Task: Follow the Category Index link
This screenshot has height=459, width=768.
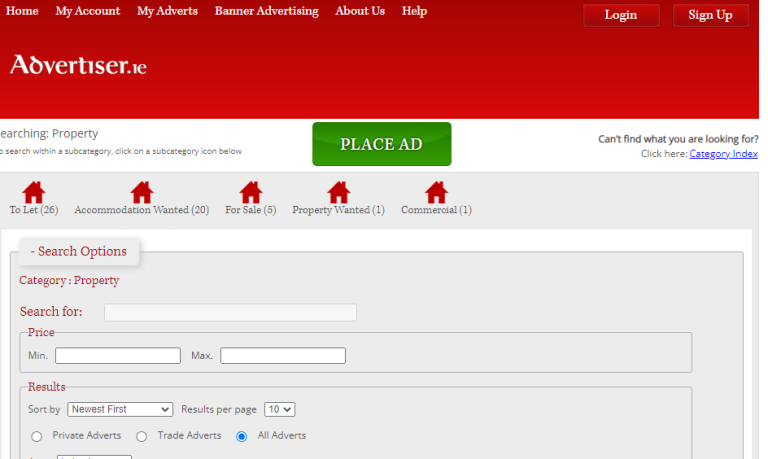Action: pos(723,154)
